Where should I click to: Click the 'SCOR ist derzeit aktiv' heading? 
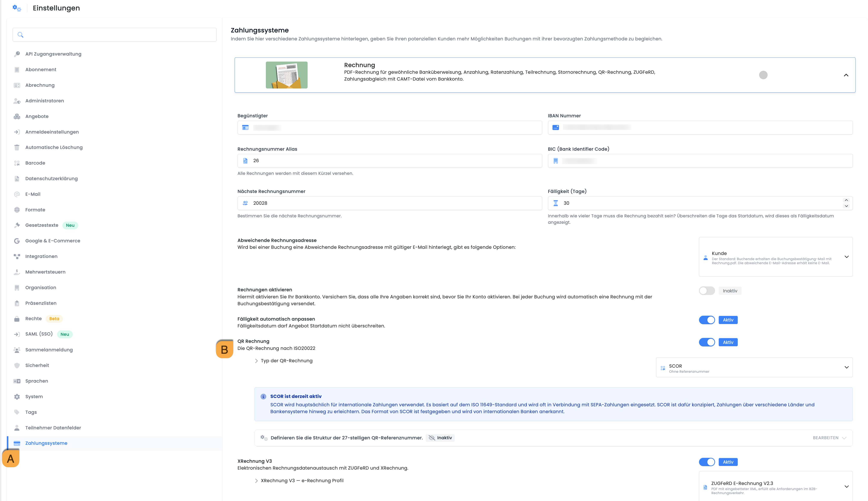[x=296, y=396]
